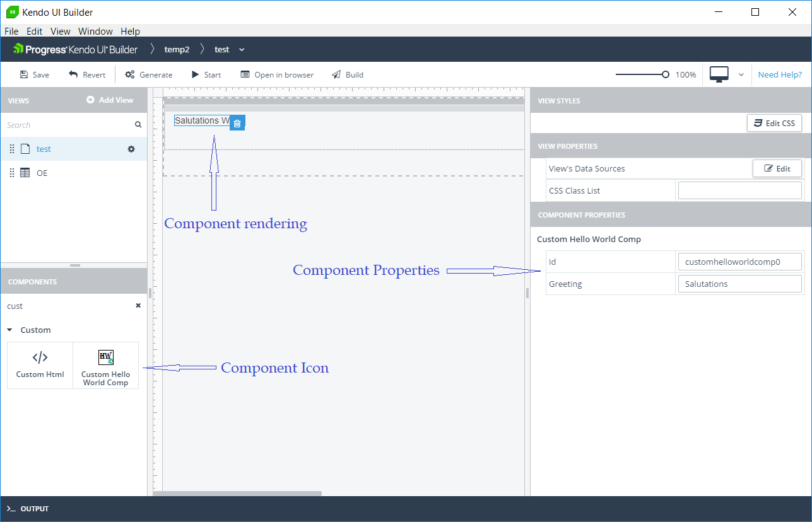Revert changes using the Revert icon
812x522 pixels.
coord(73,74)
